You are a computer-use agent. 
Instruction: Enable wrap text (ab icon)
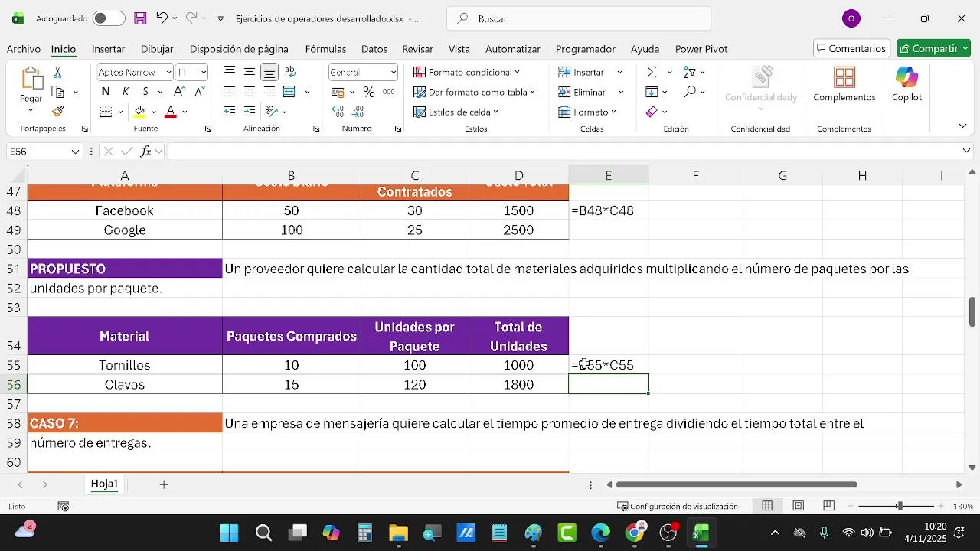tap(290, 72)
